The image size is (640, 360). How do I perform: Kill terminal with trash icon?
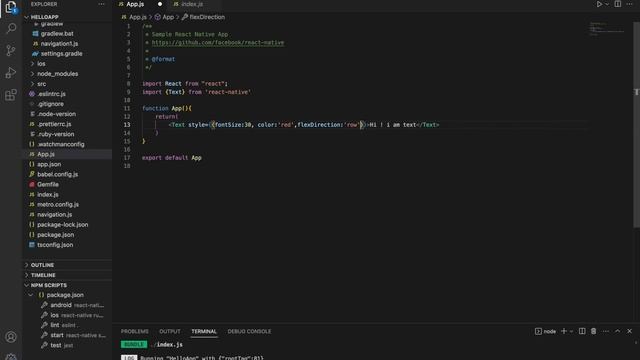coord(593,331)
